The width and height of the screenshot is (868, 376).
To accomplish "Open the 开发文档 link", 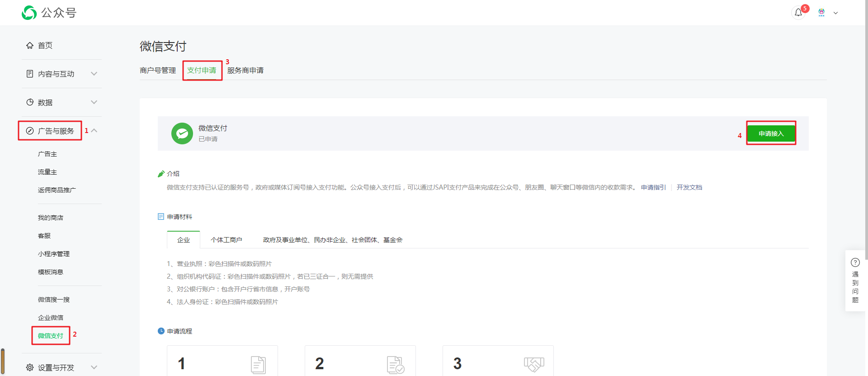I will 689,187.
